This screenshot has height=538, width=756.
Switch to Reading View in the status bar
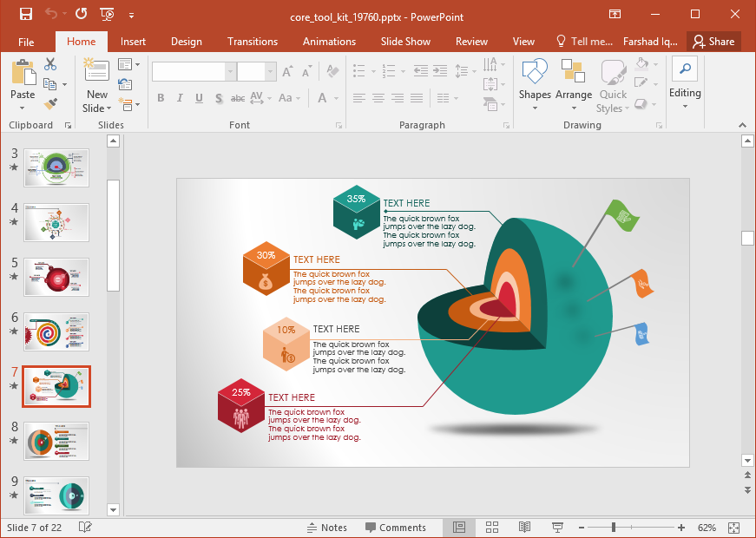pyautogui.click(x=524, y=528)
